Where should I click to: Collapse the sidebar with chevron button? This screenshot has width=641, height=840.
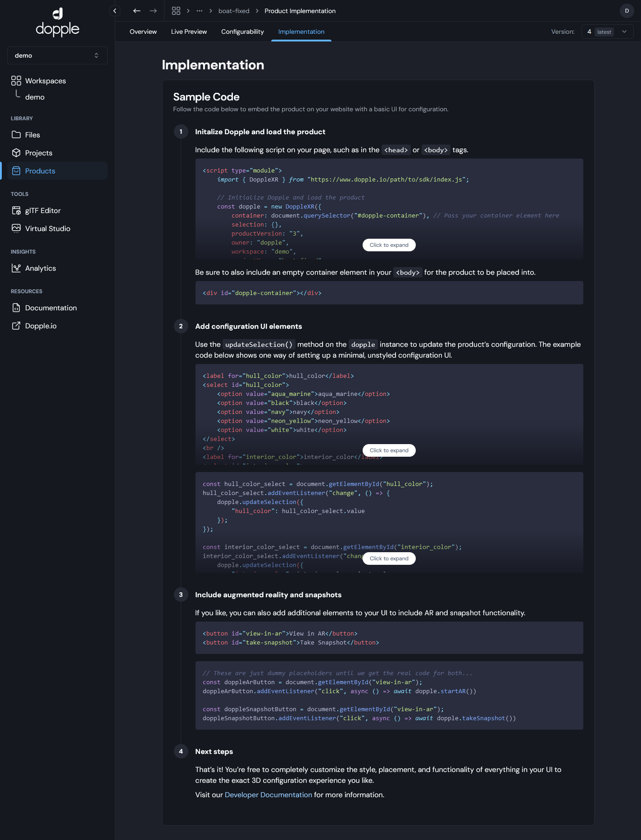115,11
